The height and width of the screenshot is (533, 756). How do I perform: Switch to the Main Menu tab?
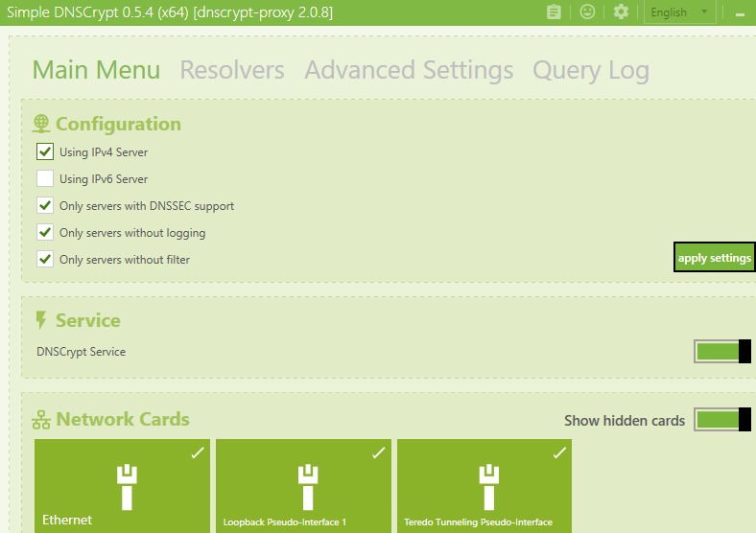click(x=97, y=70)
